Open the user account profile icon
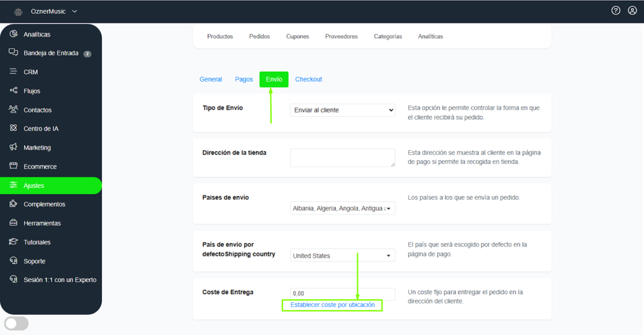 (632, 11)
